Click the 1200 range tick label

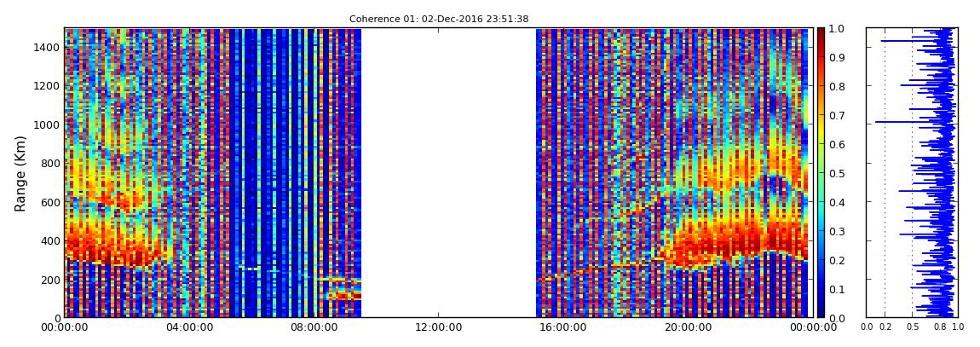pos(48,85)
